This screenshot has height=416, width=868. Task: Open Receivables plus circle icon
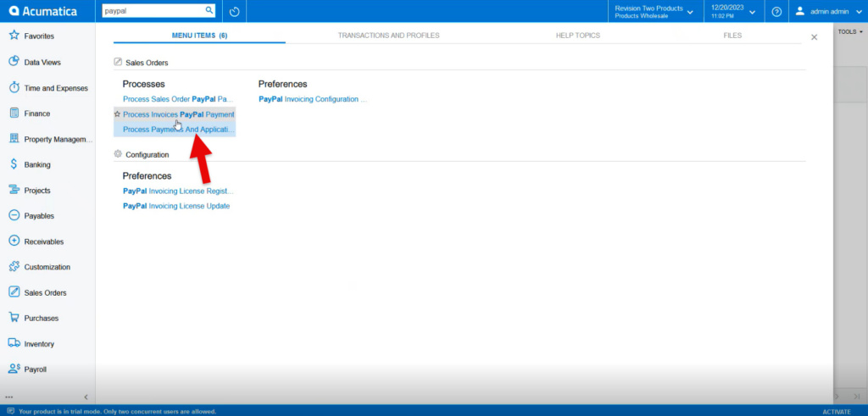(x=14, y=241)
